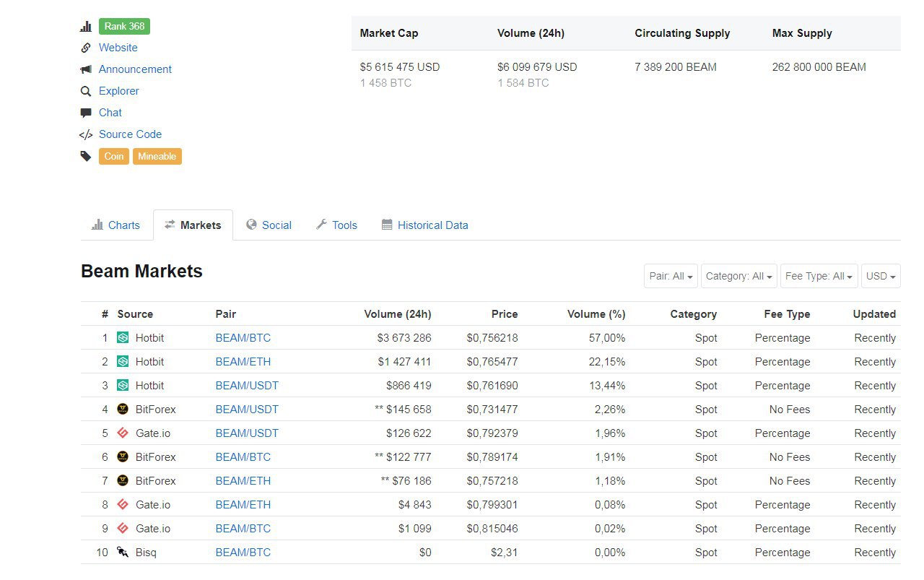Click the $3 673 286 volume value

404,338
